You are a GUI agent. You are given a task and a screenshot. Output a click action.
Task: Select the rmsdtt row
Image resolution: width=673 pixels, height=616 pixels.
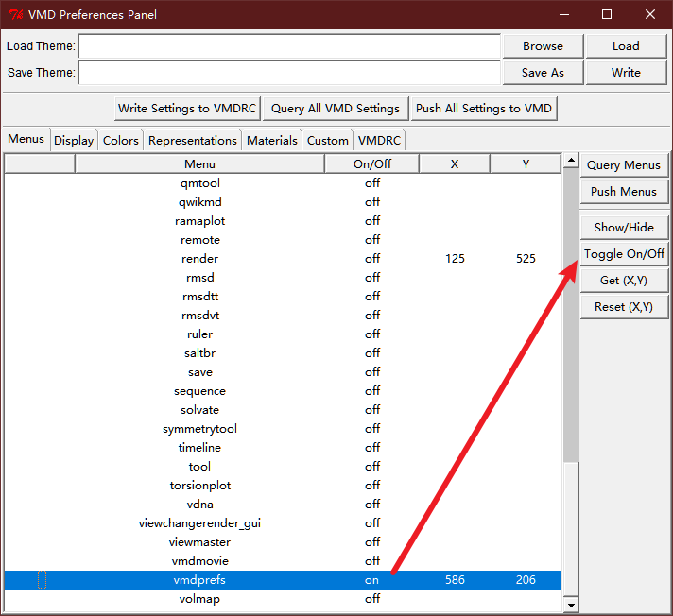283,297
